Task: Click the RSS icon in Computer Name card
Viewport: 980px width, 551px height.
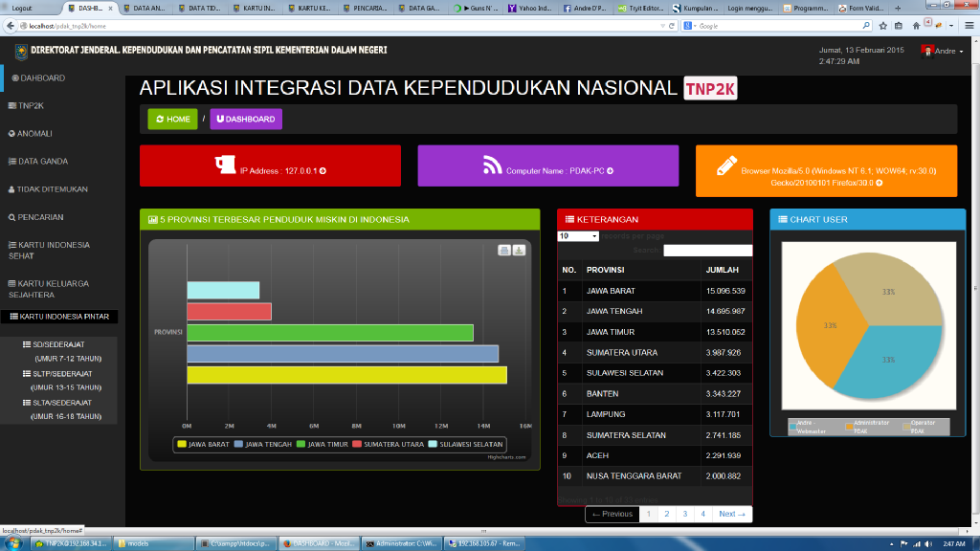Action: pyautogui.click(x=493, y=165)
